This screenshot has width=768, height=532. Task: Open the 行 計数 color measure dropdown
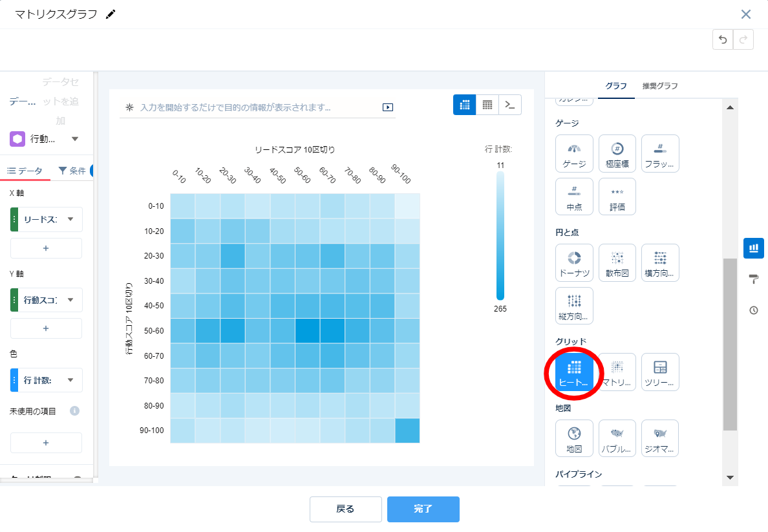click(70, 379)
